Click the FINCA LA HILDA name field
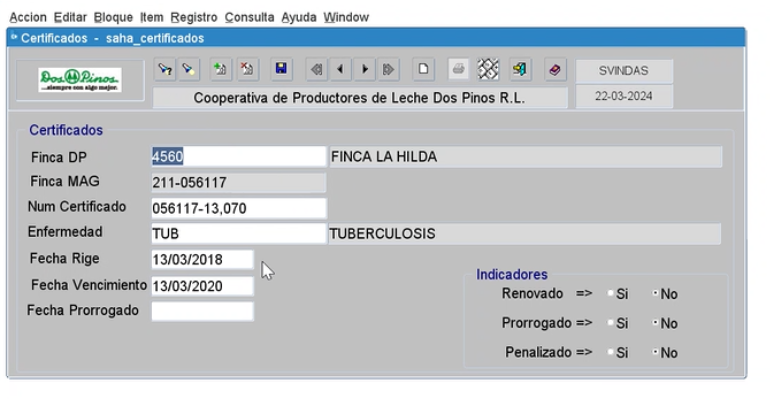Screen dimensions: 771x399 [525, 156]
